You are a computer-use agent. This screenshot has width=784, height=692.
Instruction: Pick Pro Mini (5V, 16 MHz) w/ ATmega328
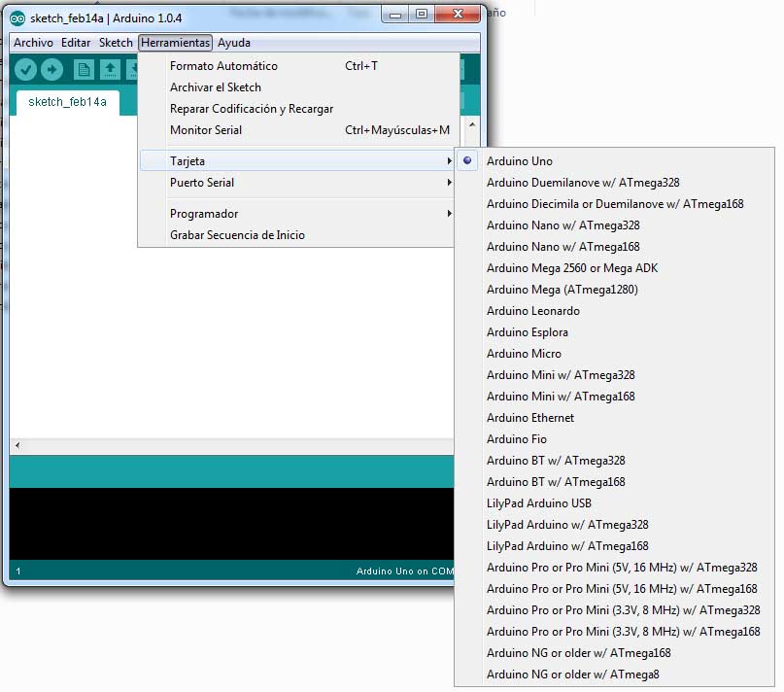pyautogui.click(x=615, y=568)
